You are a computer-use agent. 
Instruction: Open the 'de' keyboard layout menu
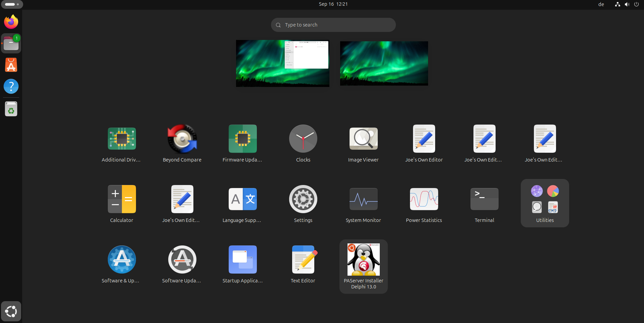point(601,4)
